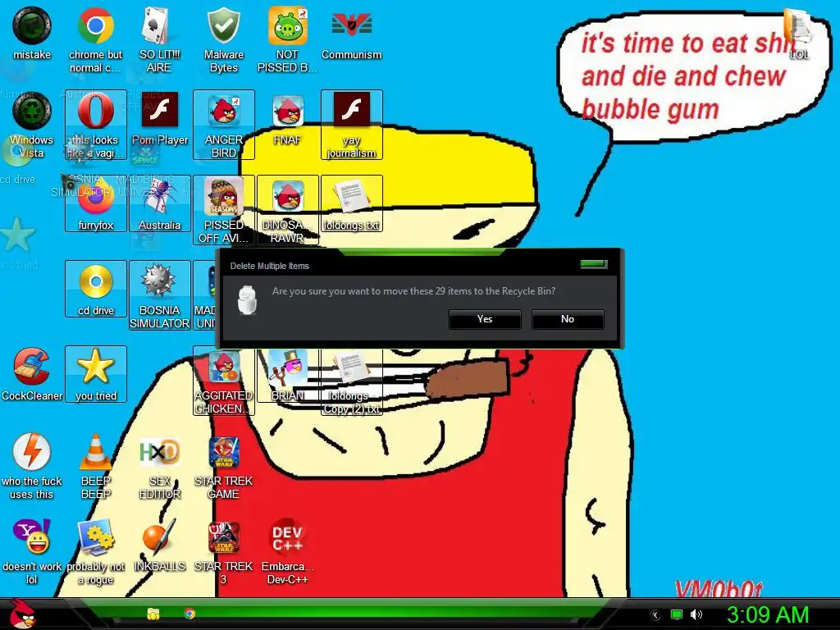840x630 pixels.
Task: Open the INKBALLS icon
Action: tap(160, 546)
